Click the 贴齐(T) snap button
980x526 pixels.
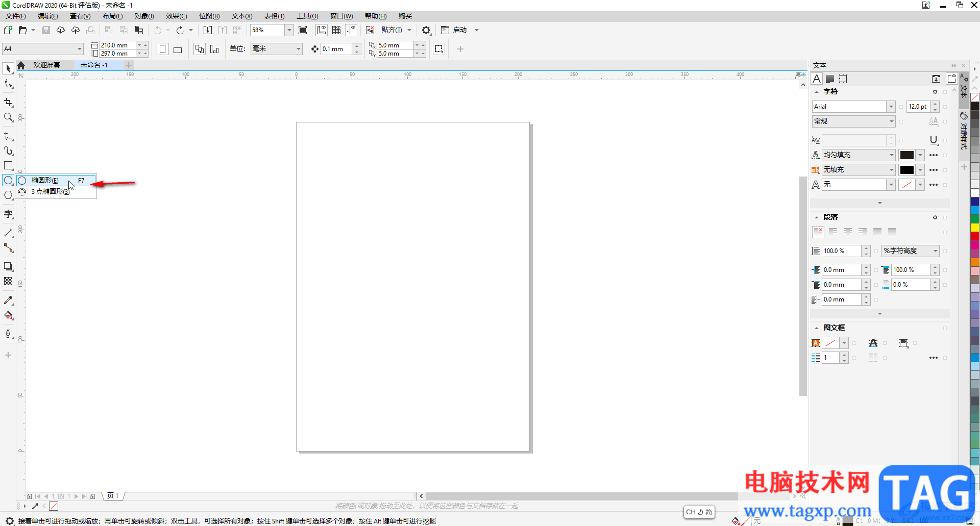coord(391,30)
